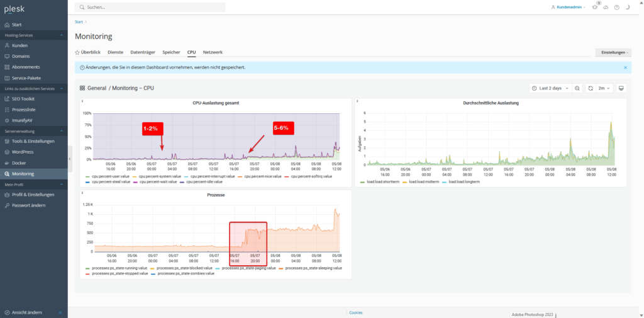Toggle processes:ps_state-sleeping:value legend entry
This screenshot has height=318, width=644.
313,268
